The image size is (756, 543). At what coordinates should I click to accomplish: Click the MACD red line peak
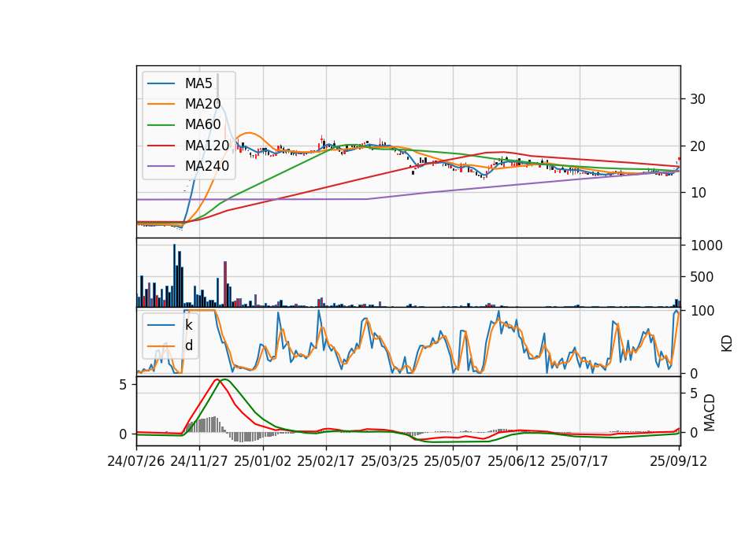(x=217, y=379)
